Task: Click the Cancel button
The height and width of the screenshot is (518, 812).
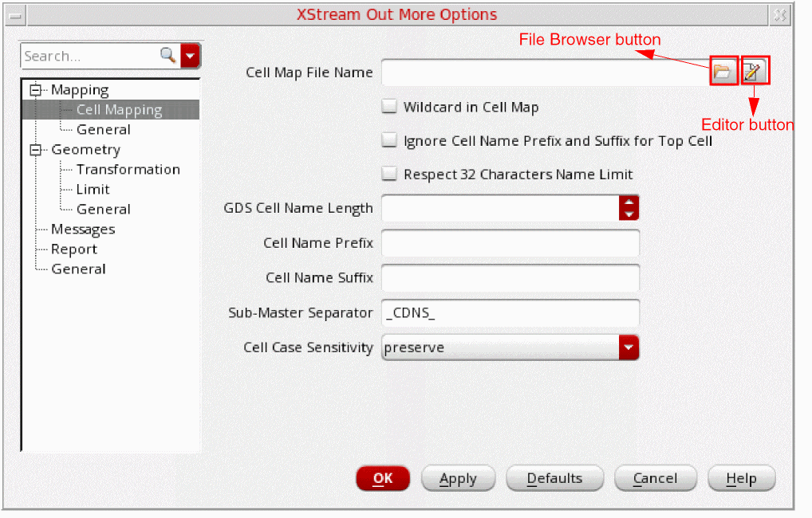Action: click(655, 478)
